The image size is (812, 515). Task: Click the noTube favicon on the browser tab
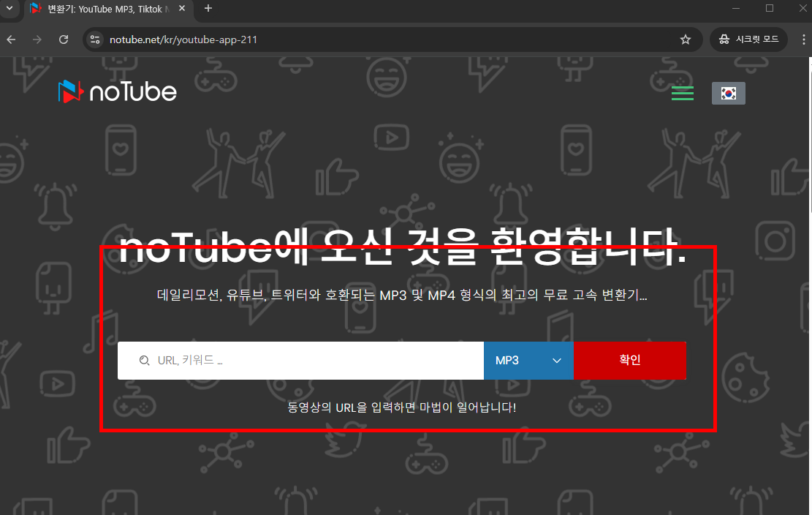[x=37, y=8]
